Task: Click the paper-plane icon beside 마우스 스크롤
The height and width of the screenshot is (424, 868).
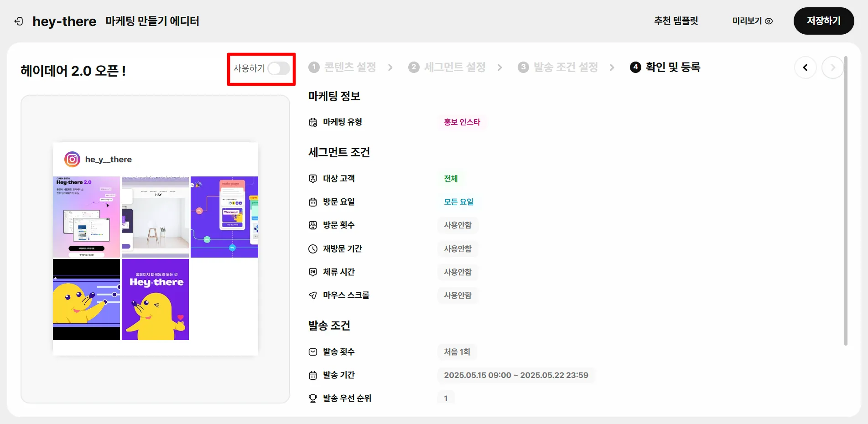Action: (x=313, y=295)
